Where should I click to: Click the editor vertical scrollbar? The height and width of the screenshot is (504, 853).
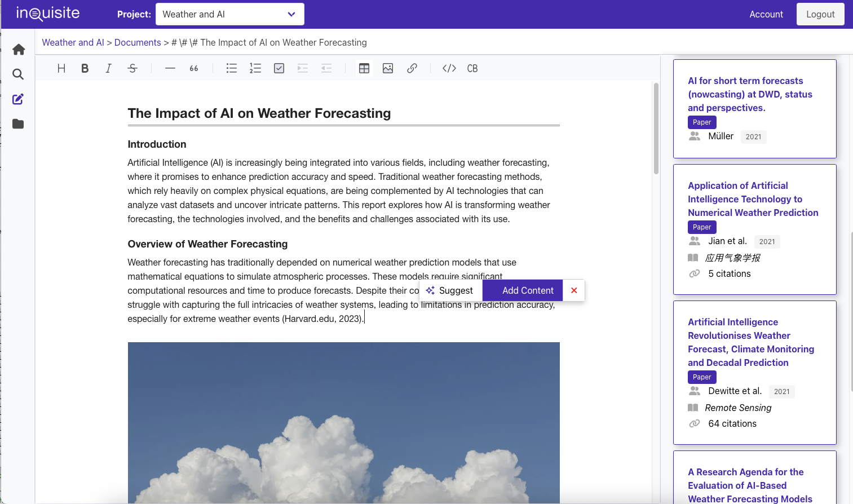coord(656,129)
